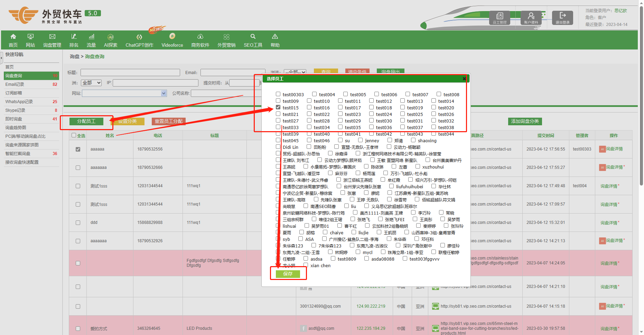Click AI badge of 2023-04-12 17:55:27 row
Image resolution: width=644 pixels, height=335 pixels.
[x=603, y=167]
